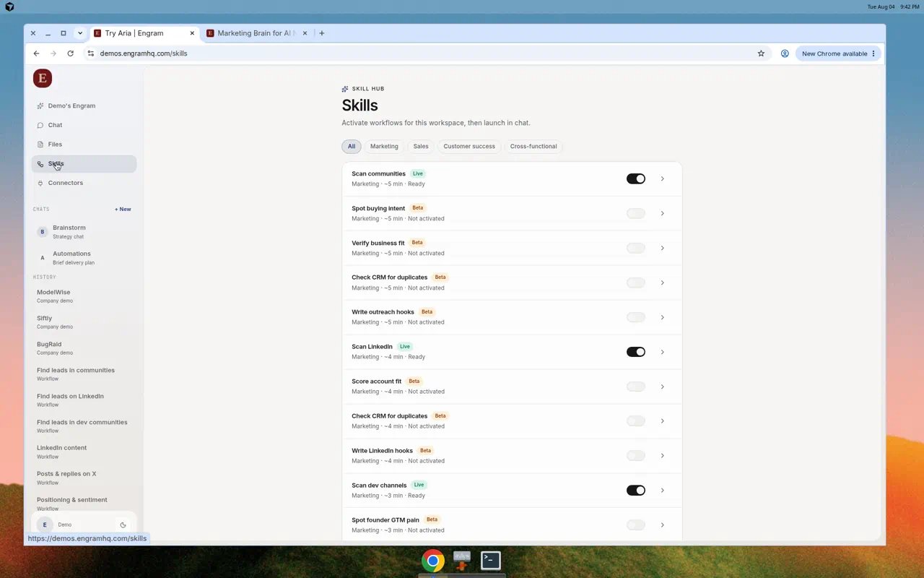Image resolution: width=924 pixels, height=578 pixels.
Task: Open tab search dropdown arrow
Action: (x=80, y=33)
